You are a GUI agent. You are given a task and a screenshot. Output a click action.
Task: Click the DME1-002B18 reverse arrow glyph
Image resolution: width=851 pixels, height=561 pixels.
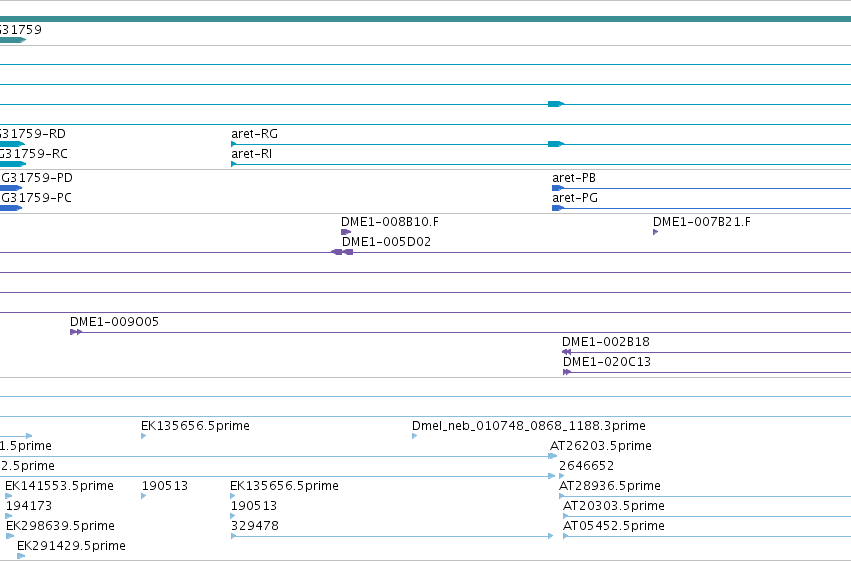pos(566,352)
